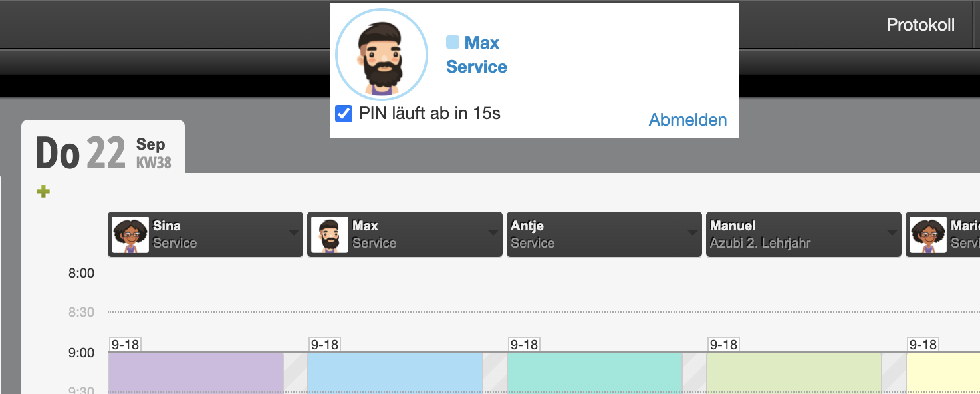Click Max Service name link in popup

477,55
